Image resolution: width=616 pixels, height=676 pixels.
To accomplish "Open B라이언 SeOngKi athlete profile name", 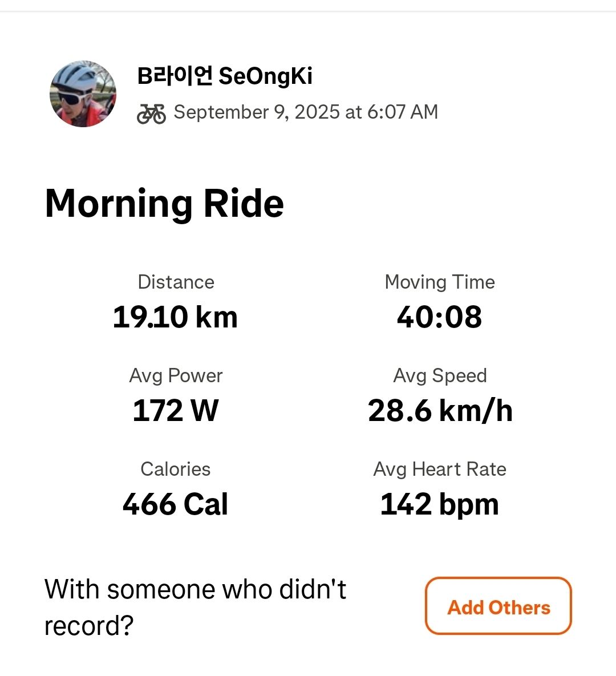I will click(225, 76).
